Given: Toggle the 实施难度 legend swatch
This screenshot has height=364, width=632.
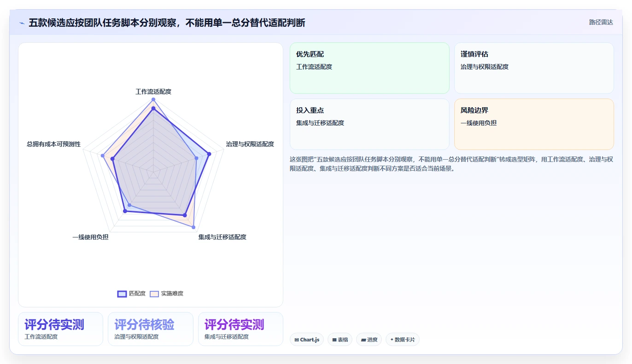Looking at the screenshot, I should coord(154,294).
